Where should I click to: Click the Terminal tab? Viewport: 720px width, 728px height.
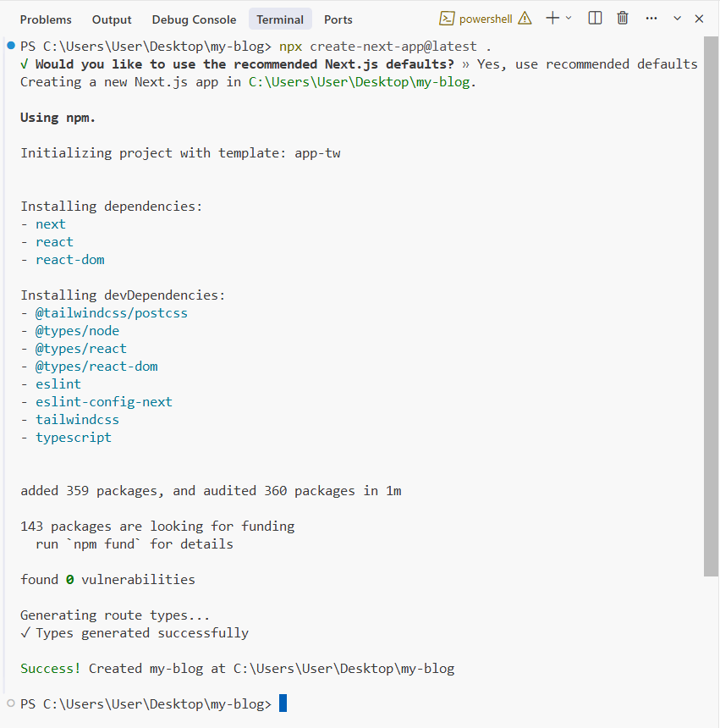[280, 19]
